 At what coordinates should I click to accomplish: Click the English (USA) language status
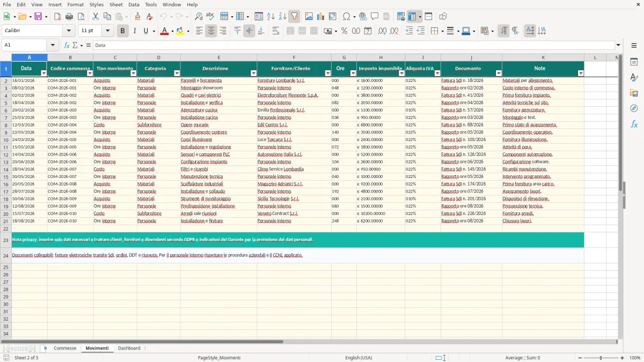(358, 358)
